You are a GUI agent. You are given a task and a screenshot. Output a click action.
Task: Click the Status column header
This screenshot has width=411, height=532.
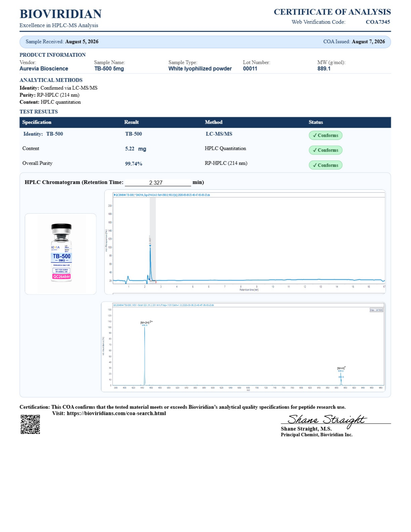point(316,122)
